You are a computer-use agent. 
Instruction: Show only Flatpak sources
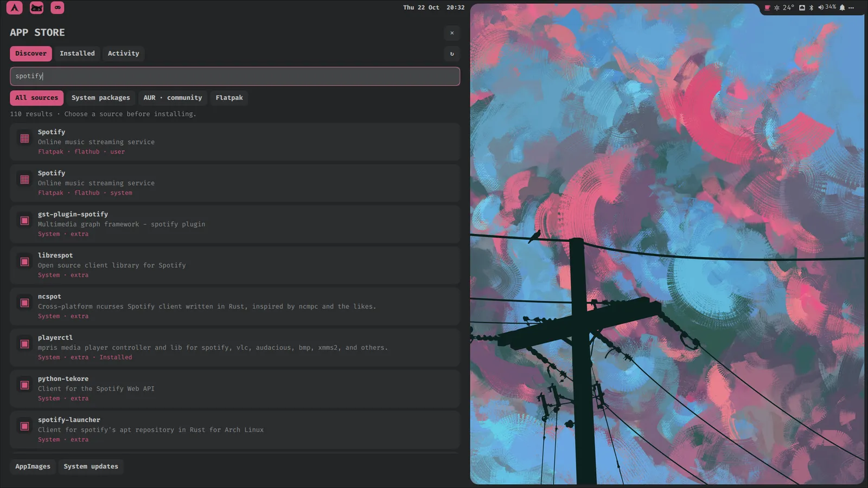(229, 98)
